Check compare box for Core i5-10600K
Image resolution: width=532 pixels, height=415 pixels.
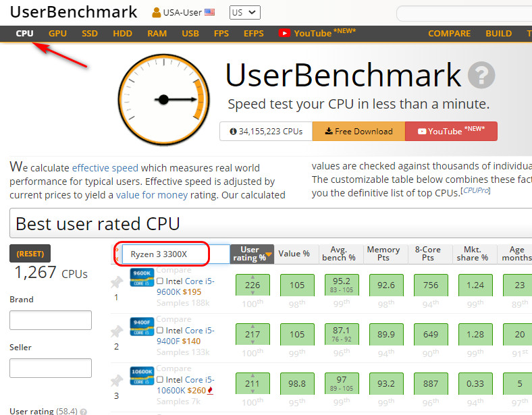pyautogui.click(x=160, y=379)
